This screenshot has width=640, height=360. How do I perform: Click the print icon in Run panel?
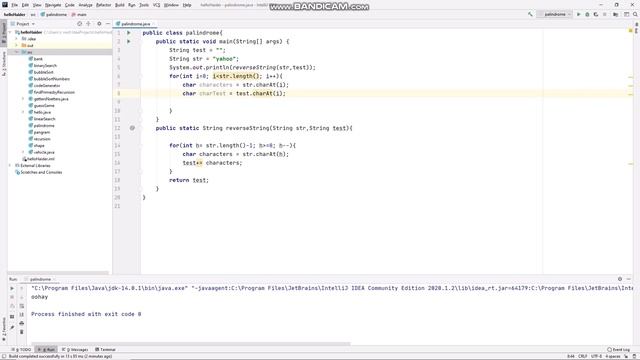(22, 323)
